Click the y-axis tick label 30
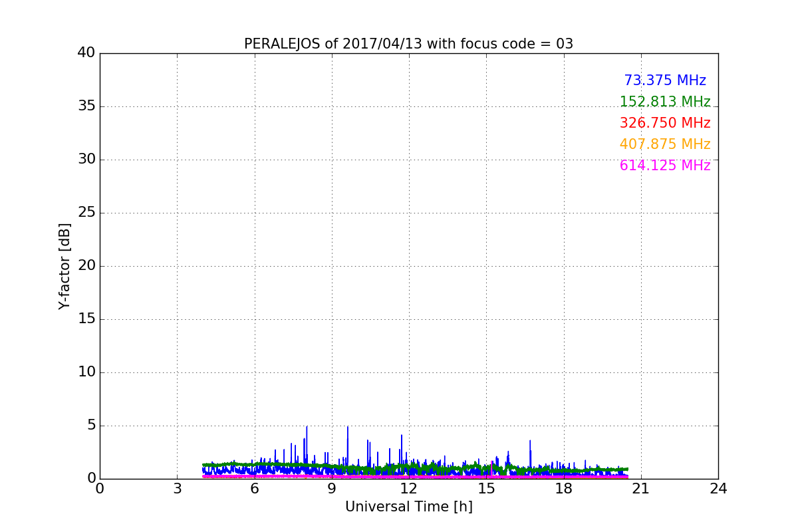798x532 pixels. point(86,159)
